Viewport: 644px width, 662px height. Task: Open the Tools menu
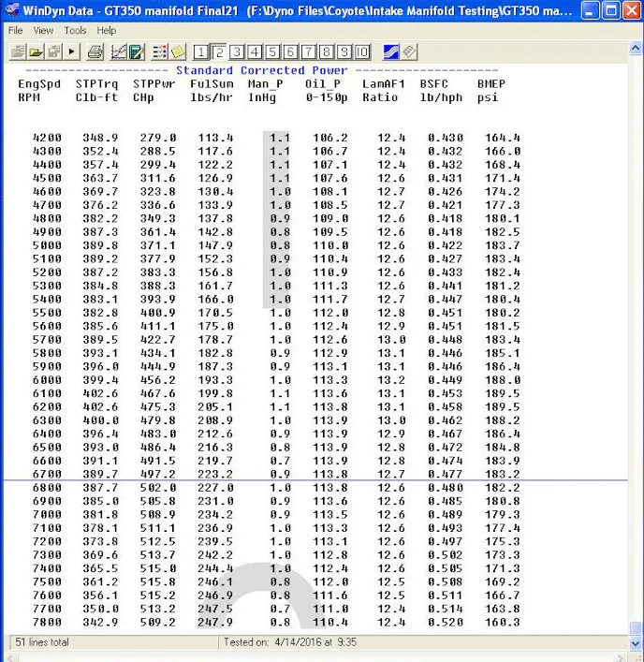pyautogui.click(x=75, y=30)
